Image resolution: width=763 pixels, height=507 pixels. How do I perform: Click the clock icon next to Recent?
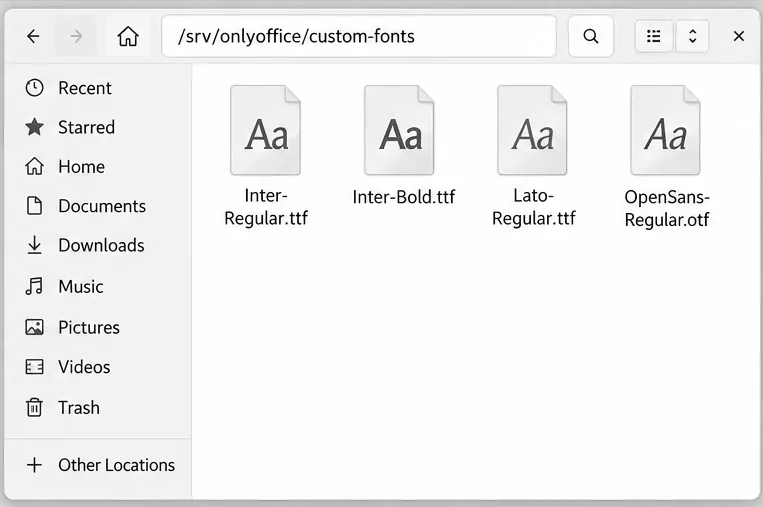click(x=35, y=88)
